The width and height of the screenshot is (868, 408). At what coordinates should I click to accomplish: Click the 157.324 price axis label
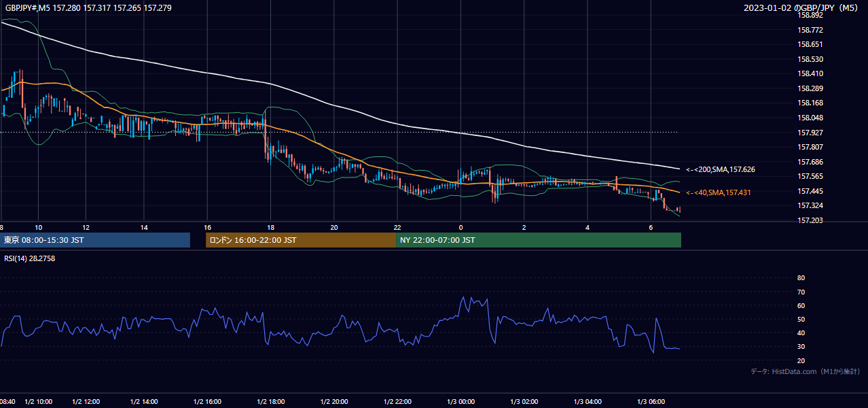[810, 205]
